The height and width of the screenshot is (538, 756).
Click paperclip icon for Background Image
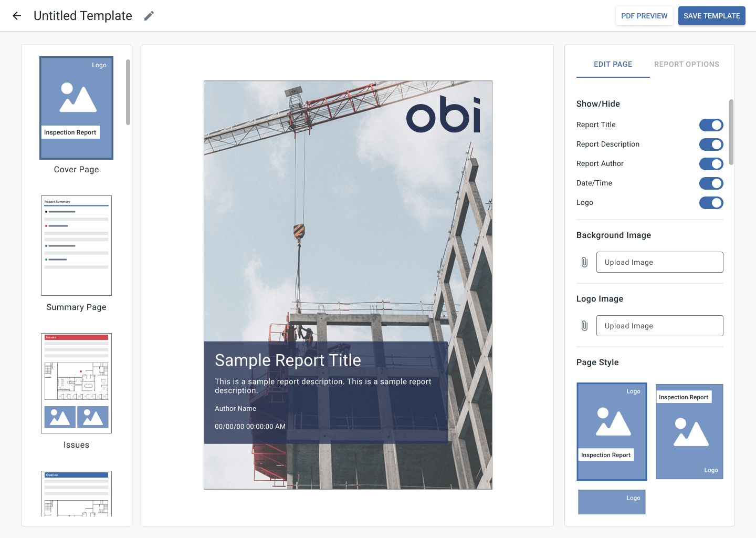(584, 262)
